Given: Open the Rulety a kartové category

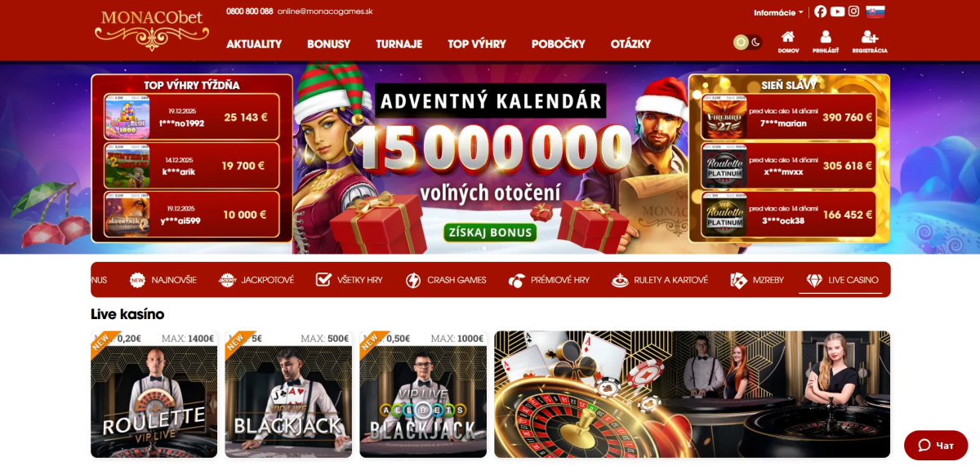Looking at the screenshot, I should coord(660,280).
